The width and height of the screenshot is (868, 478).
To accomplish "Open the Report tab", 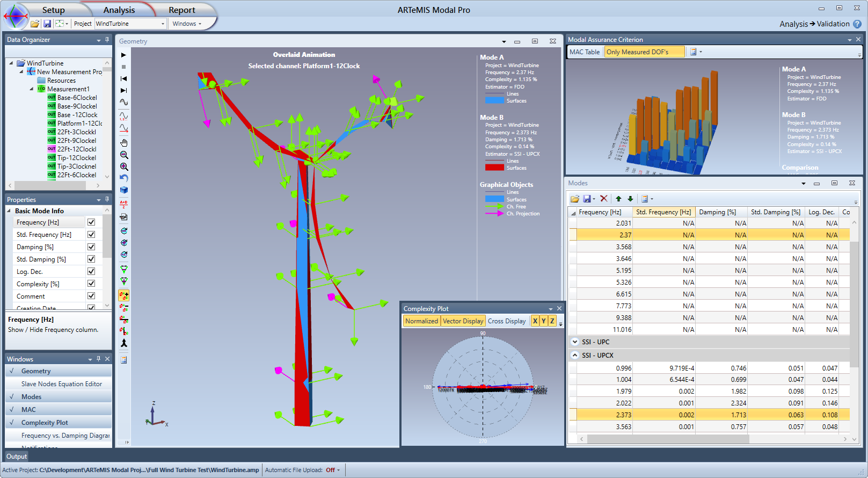I will point(181,10).
